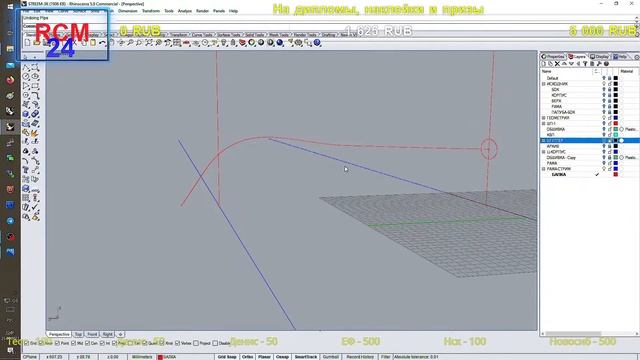This screenshot has height=360, width=640.
Task: Click the layer Filter funnel icon
Action: pyautogui.click(x=585, y=64)
